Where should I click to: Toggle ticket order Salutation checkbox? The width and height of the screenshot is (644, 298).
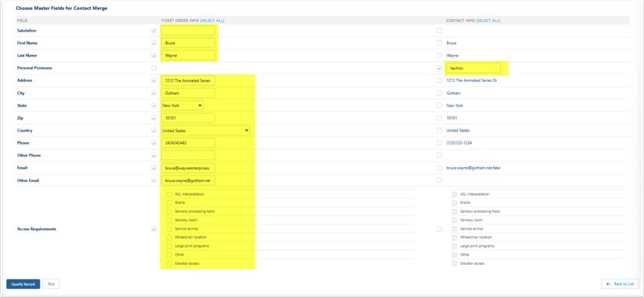[x=154, y=30]
